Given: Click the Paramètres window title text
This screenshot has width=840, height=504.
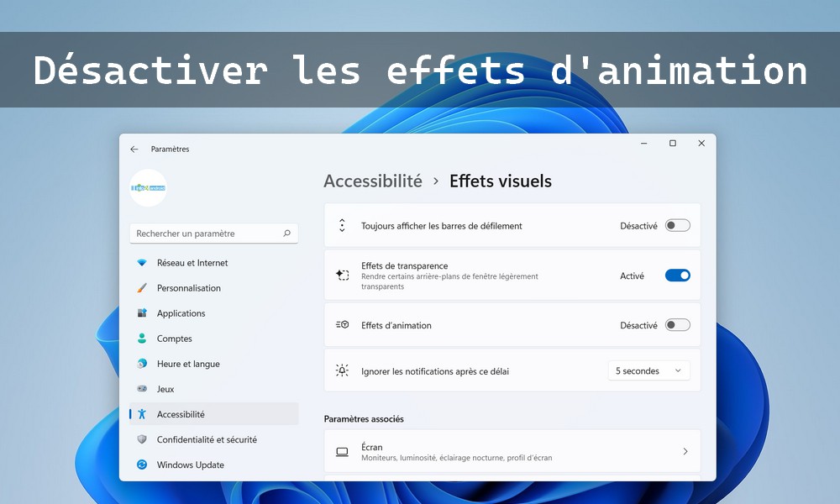Looking at the screenshot, I should point(170,150).
